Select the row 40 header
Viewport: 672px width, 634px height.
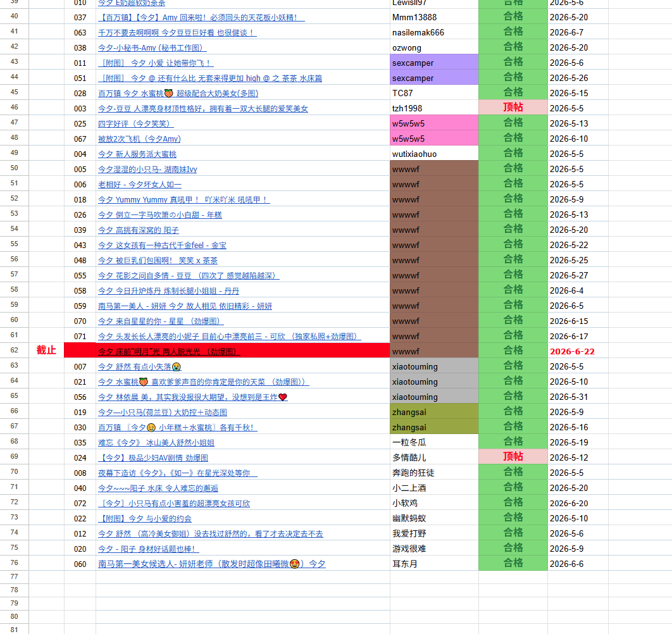click(x=14, y=16)
